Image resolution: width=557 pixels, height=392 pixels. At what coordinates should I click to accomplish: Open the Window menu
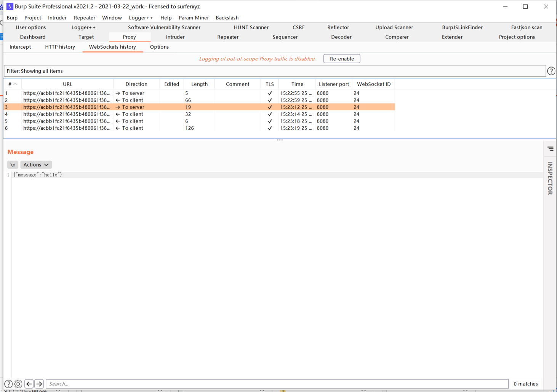[112, 18]
